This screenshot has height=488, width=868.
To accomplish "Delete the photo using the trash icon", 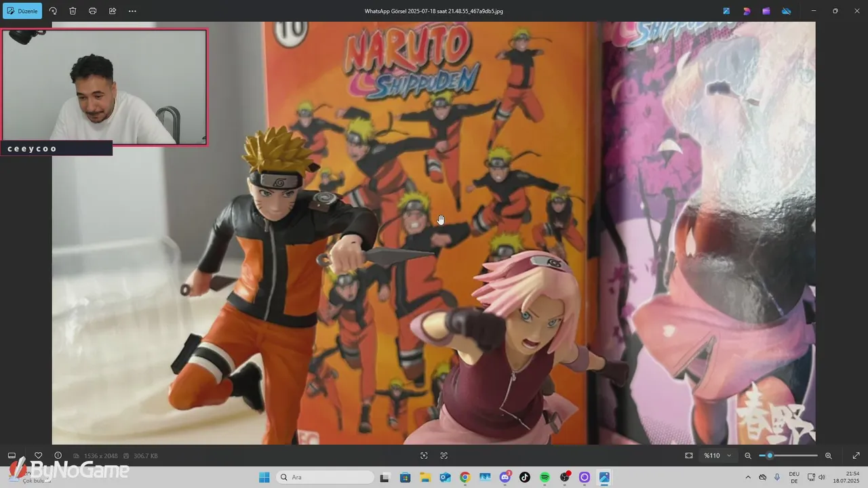I will [73, 11].
